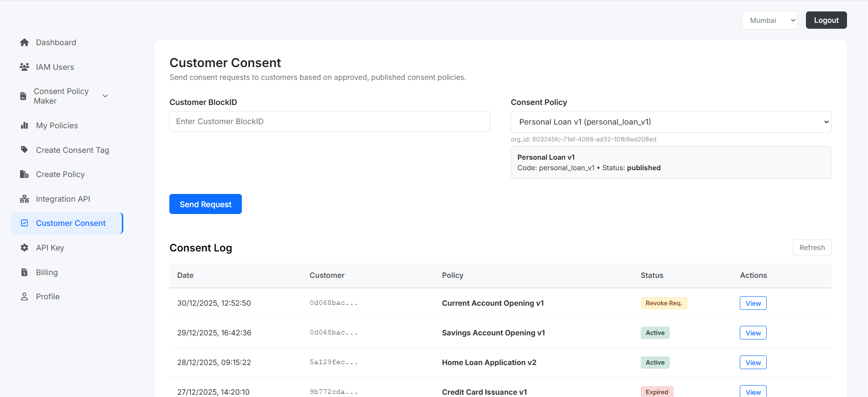The height and width of the screenshot is (397, 868).
Task: Click the Create Policy file icon
Action: point(25,174)
